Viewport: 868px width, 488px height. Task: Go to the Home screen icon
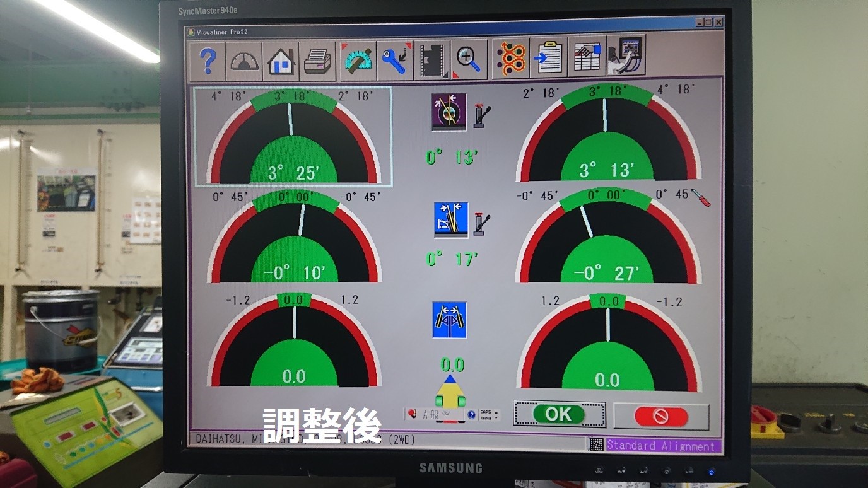281,61
